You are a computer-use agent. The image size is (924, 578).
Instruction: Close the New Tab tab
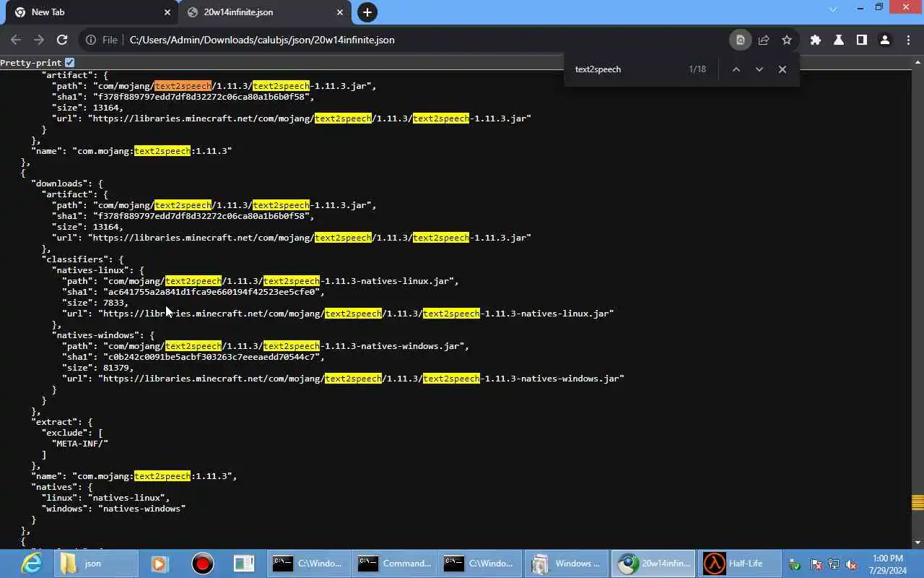point(167,12)
